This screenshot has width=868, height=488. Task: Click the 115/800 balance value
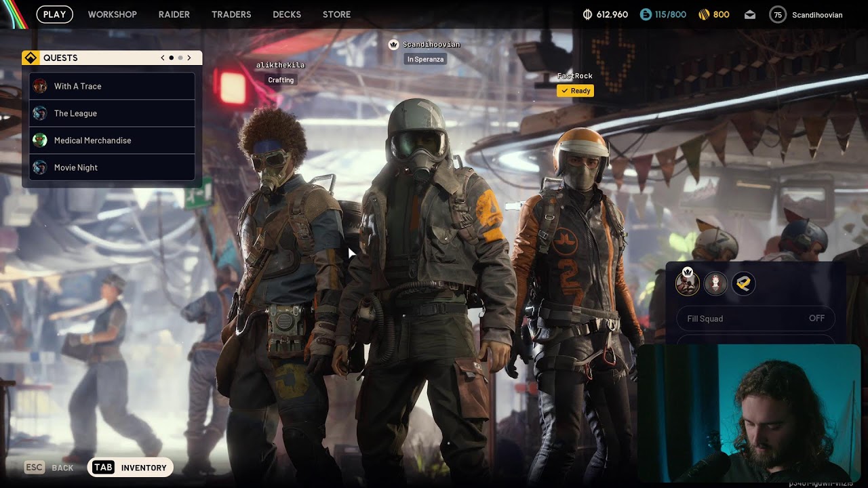671,14
